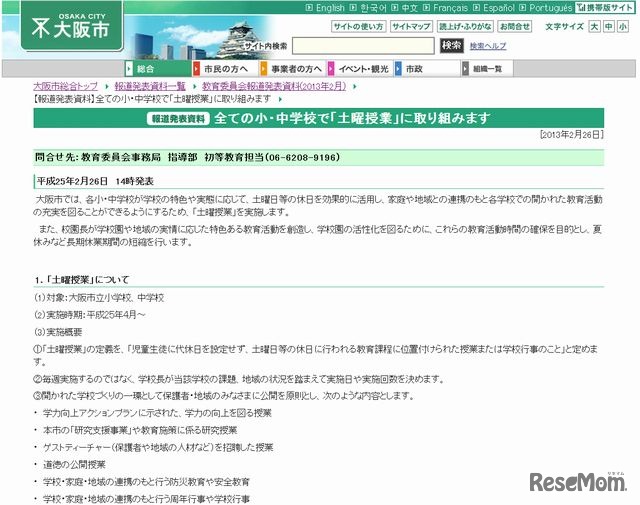Viewport: 640px width, 505px height.
Task: Open サイトの使い方 page
Action: point(358,27)
